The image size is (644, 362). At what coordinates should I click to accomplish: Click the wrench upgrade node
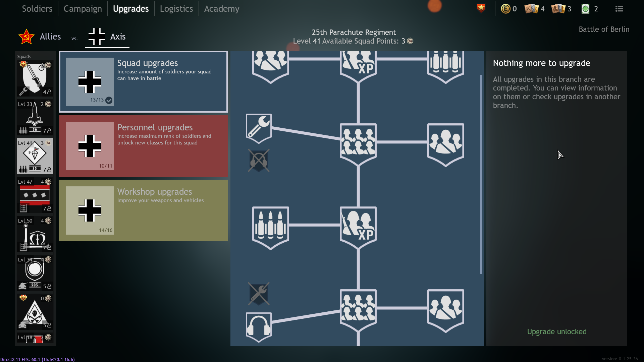click(x=259, y=128)
